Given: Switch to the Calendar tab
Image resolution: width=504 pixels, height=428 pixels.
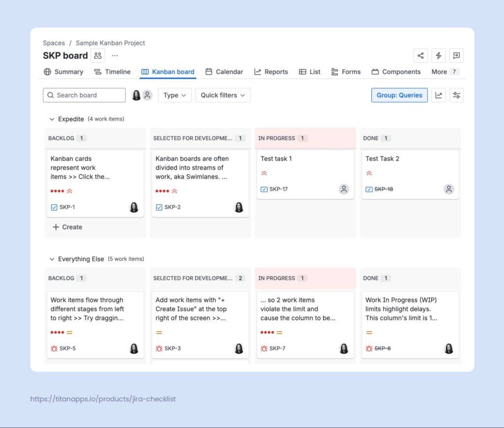Looking at the screenshot, I should pyautogui.click(x=224, y=71).
